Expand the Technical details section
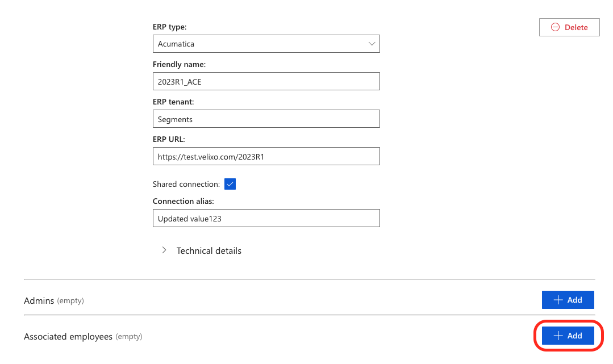Image resolution: width=613 pixels, height=364 pixels. point(208,250)
